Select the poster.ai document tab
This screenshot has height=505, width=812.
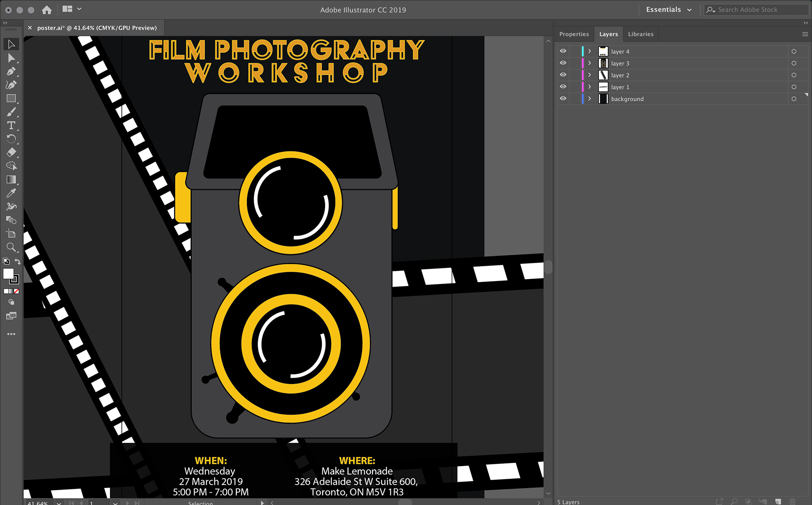97,28
